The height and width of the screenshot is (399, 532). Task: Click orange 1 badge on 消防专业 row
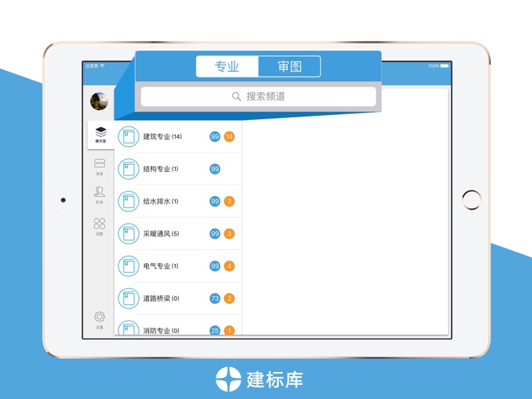[x=229, y=330]
